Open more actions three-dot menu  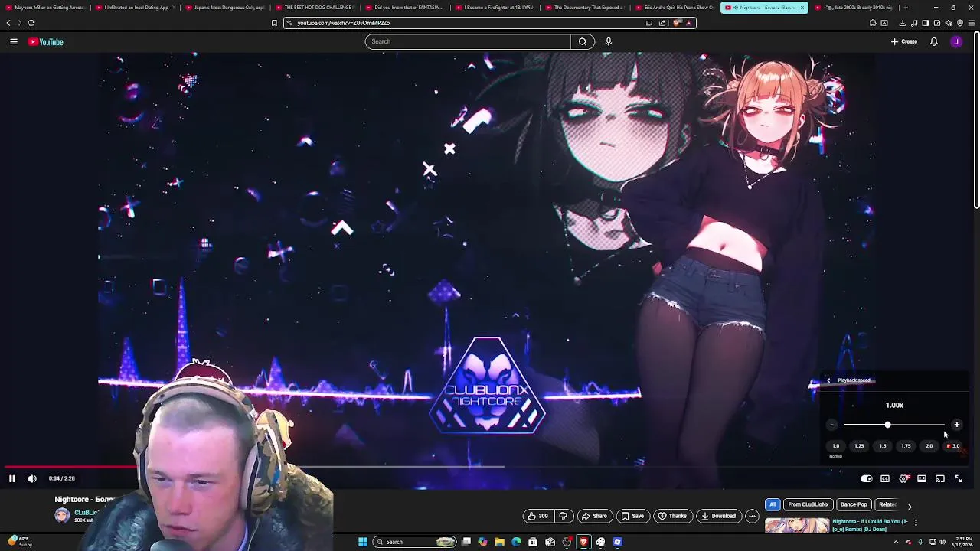pyautogui.click(x=752, y=516)
